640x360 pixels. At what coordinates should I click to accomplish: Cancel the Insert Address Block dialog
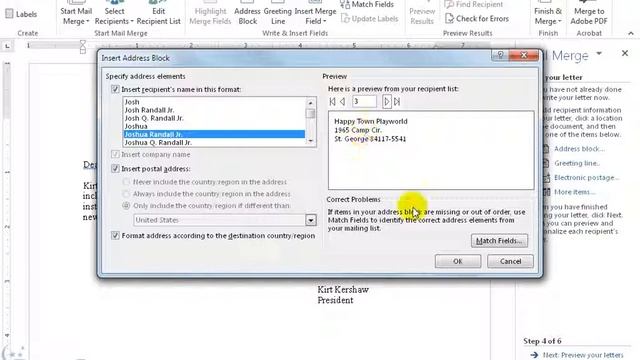click(510, 261)
